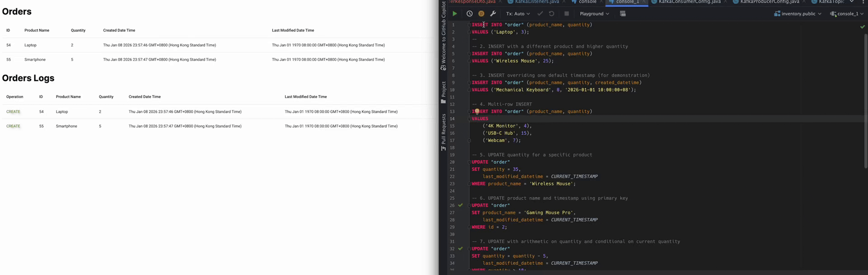Open the console_1 session dropdown

coord(847,14)
